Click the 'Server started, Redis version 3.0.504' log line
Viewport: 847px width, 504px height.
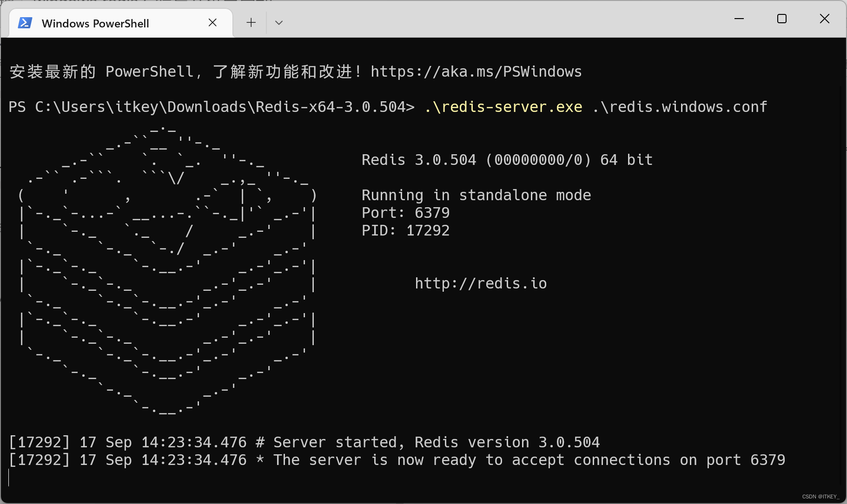click(x=304, y=442)
